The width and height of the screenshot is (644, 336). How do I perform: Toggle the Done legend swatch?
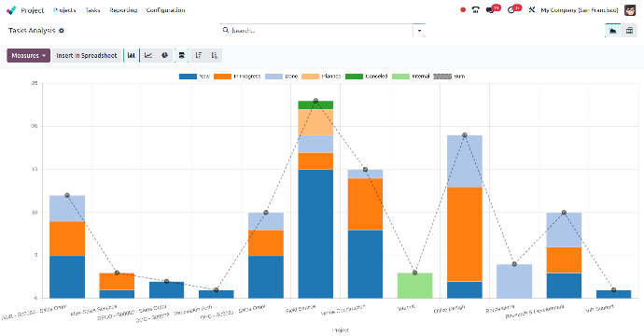tap(274, 77)
